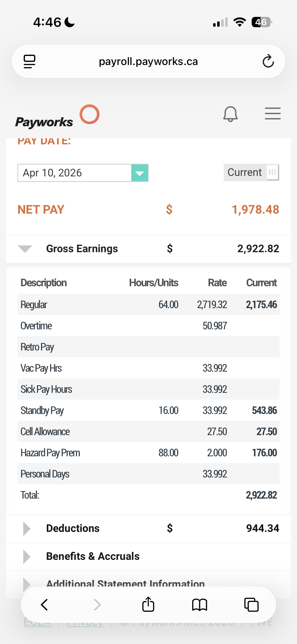Show Safari open tabs overview
Screen dimensions: 297x644
pyautogui.click(x=251, y=605)
